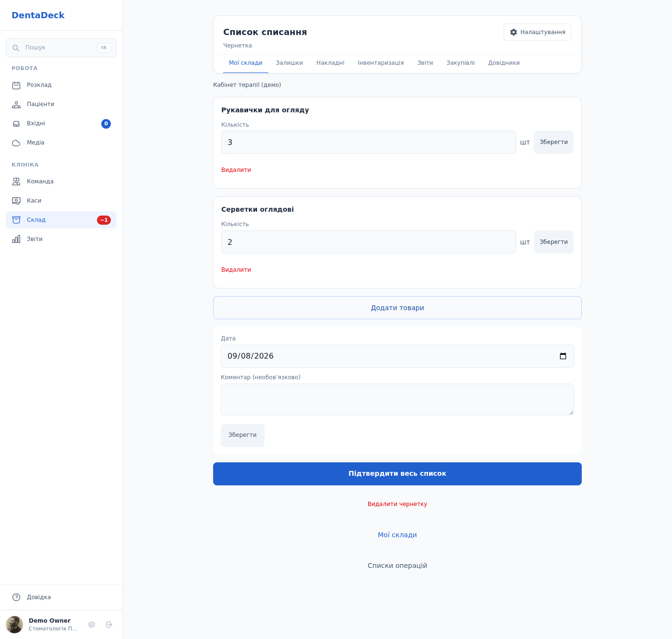Viewport: 672px width, 639px height.
Task: Switch to the Залишки tab
Action: tap(289, 63)
